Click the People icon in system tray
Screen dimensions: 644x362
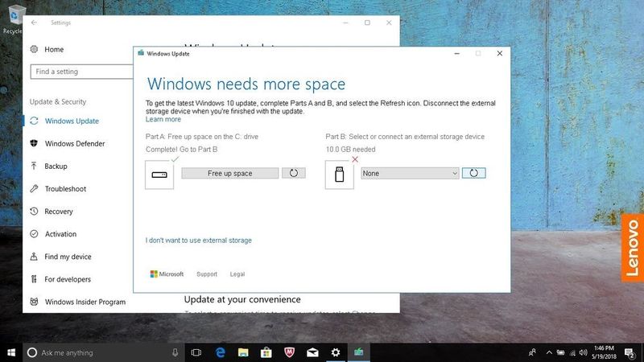click(532, 352)
